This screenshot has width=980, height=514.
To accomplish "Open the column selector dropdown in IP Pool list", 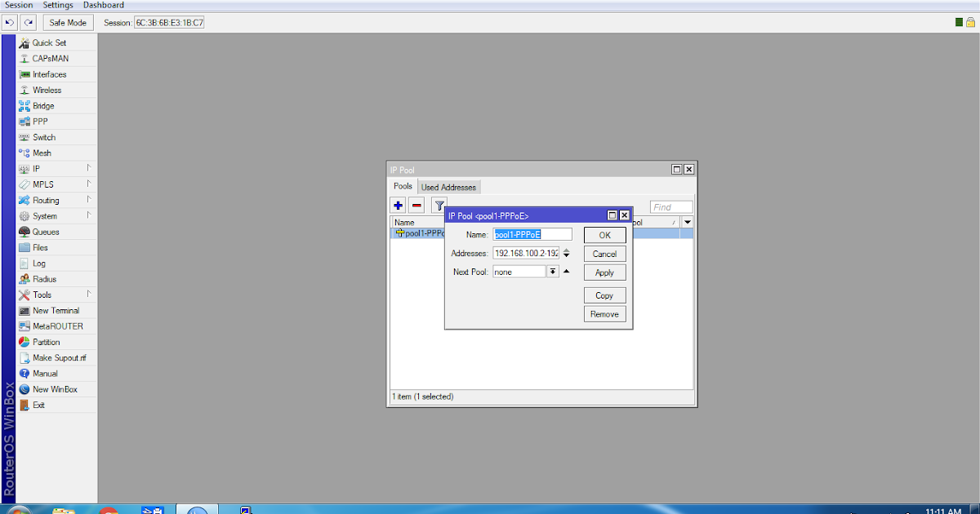I will pyautogui.click(x=688, y=222).
